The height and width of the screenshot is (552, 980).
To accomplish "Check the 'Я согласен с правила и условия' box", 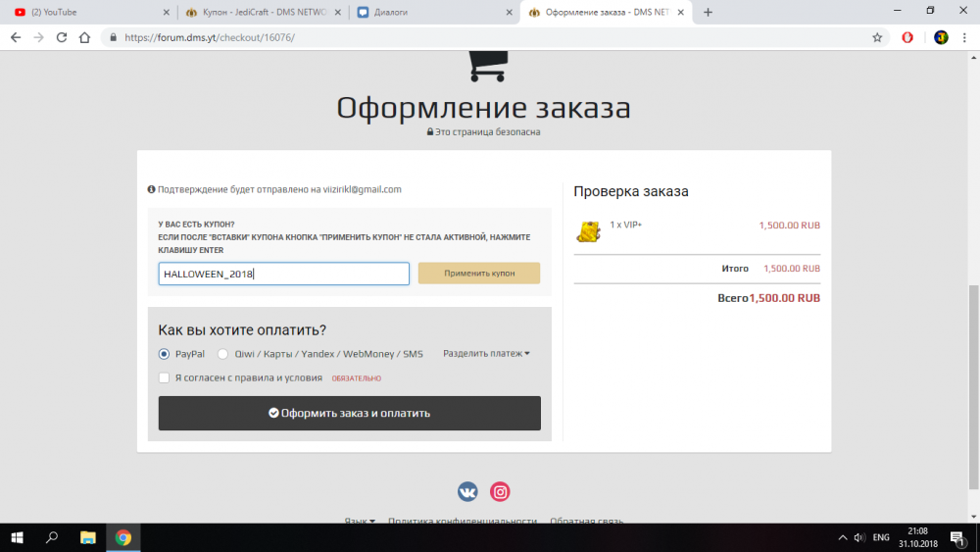I will tap(164, 377).
